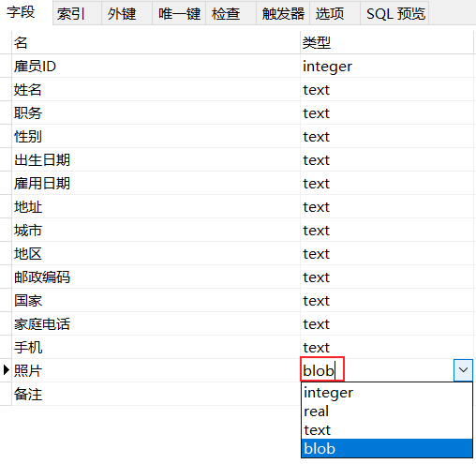
Task: Switch to the 唯一键 tab
Action: pyautogui.click(x=179, y=13)
